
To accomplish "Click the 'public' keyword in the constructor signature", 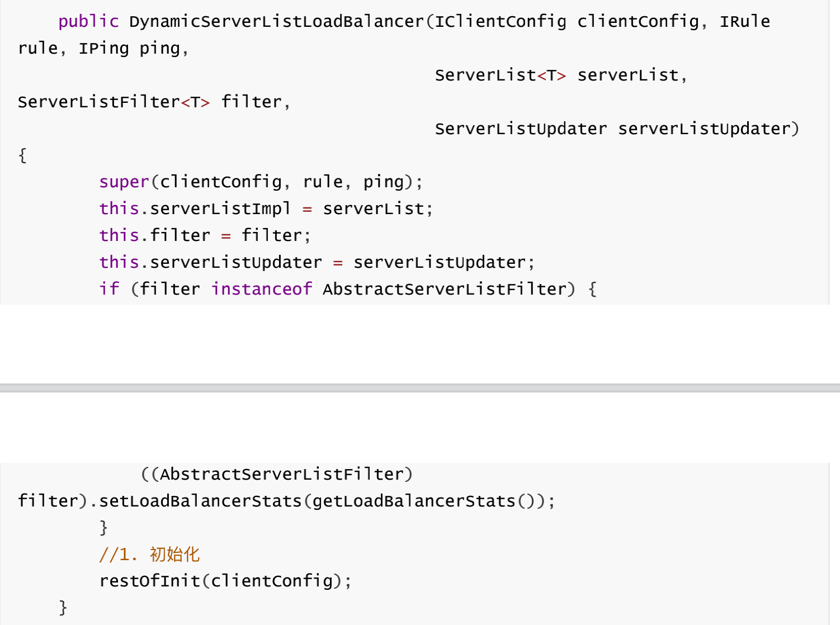I will pyautogui.click(x=88, y=22).
